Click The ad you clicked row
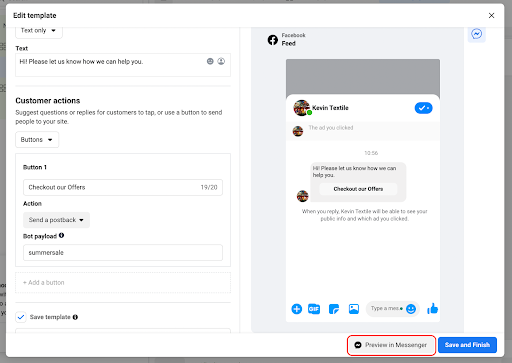 coord(363,131)
